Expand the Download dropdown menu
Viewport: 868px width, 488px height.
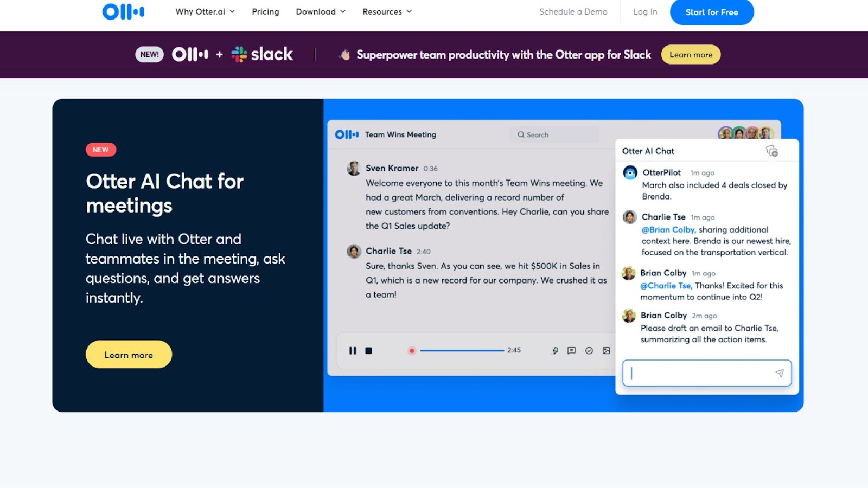click(320, 12)
